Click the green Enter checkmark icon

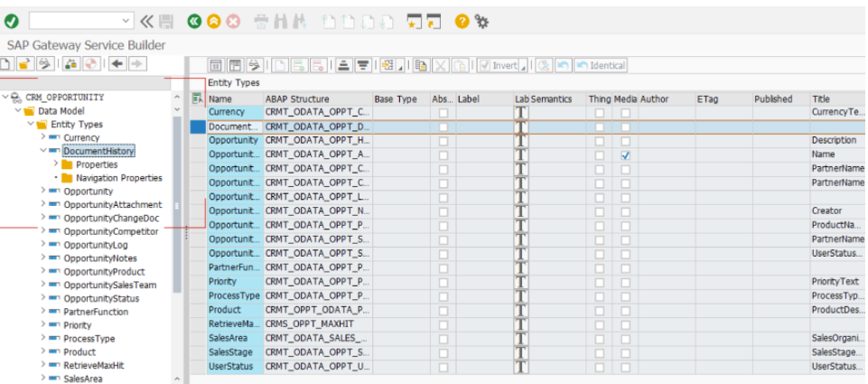click(11, 22)
